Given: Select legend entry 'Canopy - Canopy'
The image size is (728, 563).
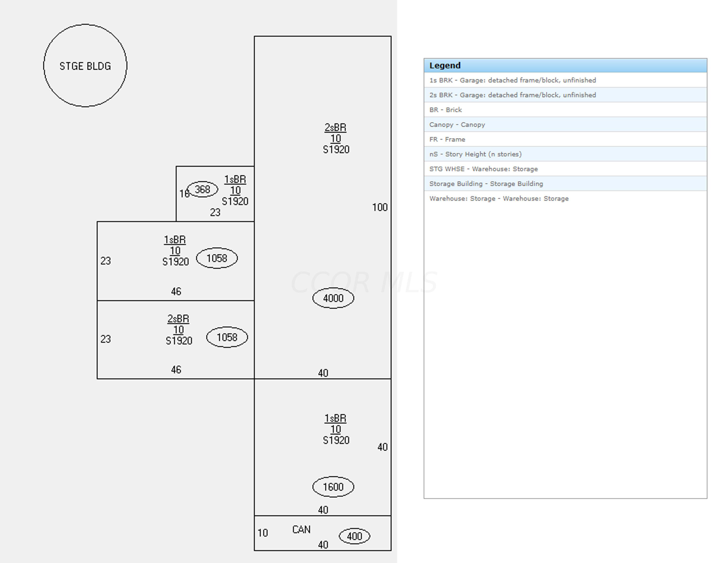Looking at the screenshot, I should pos(565,124).
